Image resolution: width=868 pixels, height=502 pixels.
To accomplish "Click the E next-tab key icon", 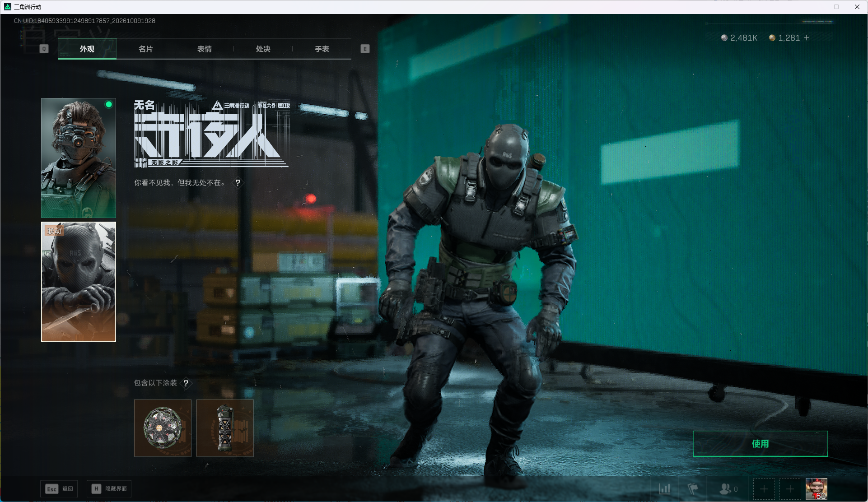I will point(365,49).
